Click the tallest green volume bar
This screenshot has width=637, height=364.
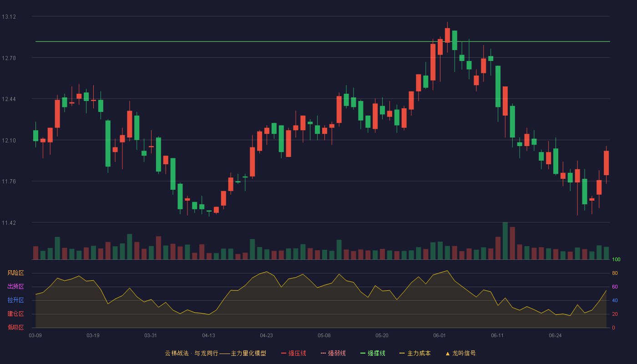(x=505, y=241)
